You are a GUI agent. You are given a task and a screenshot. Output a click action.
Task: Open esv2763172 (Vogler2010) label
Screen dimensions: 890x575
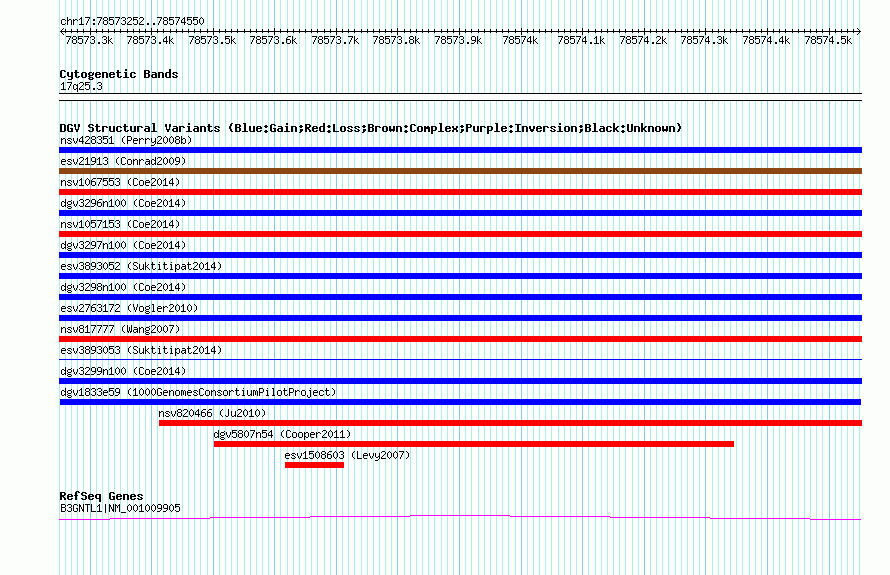click(x=129, y=308)
